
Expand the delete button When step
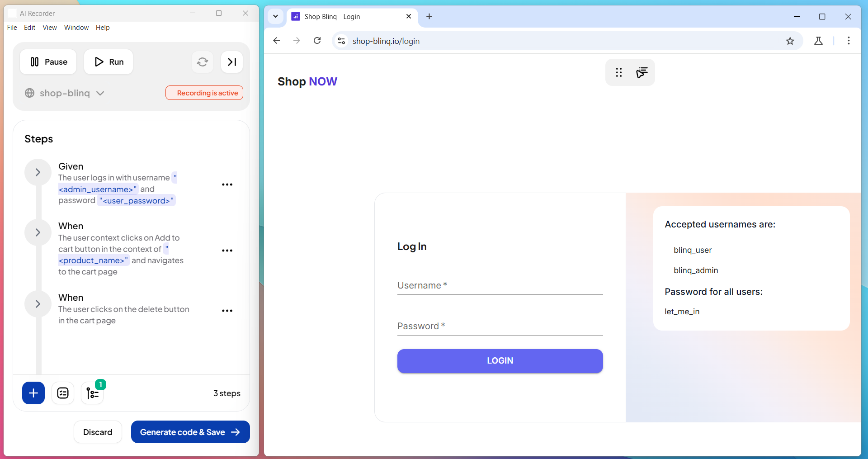click(38, 304)
